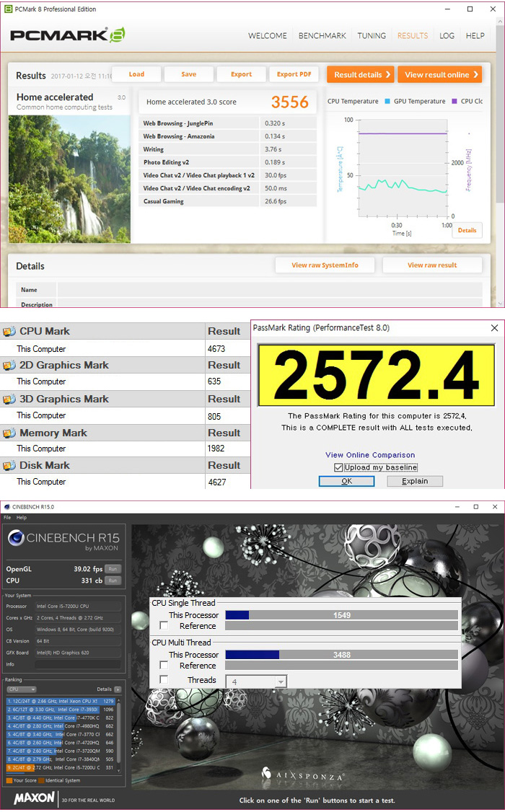
Task: Click the Disk Mark folder icon
Action: 9,466
